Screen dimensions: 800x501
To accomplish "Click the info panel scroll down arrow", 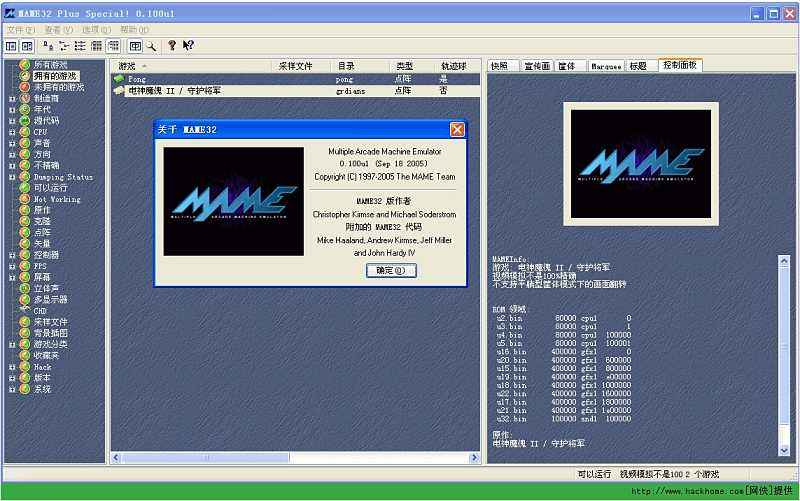I will click(x=784, y=450).
